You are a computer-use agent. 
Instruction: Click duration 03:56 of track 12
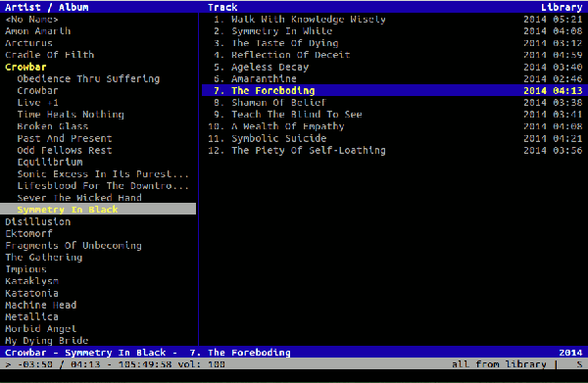tap(567, 150)
